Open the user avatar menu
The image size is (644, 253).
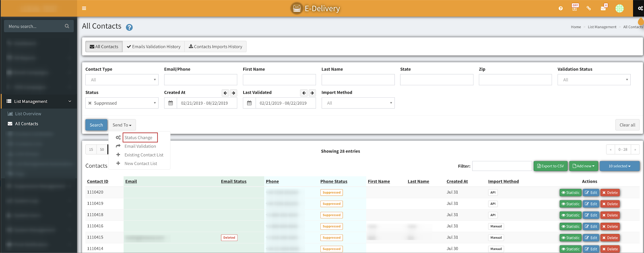[x=619, y=8]
